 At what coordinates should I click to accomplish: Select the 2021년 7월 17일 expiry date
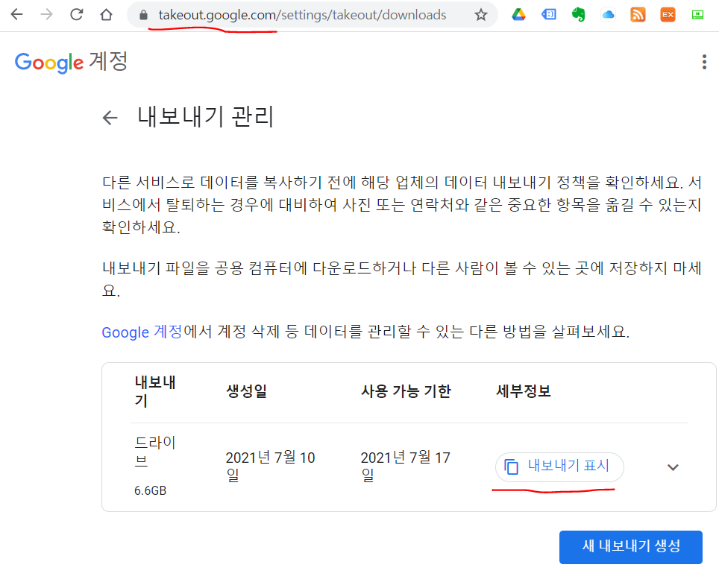(405, 466)
